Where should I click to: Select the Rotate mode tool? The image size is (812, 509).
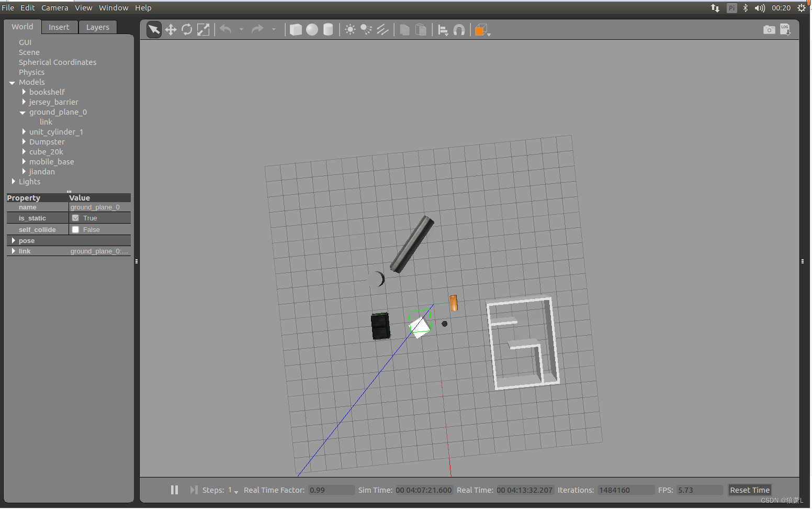tap(187, 29)
